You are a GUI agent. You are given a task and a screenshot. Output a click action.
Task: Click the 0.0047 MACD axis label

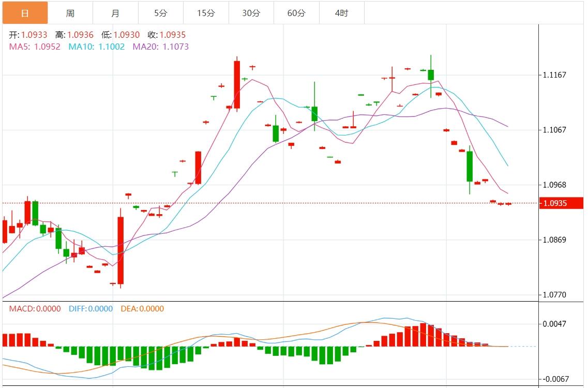point(554,324)
